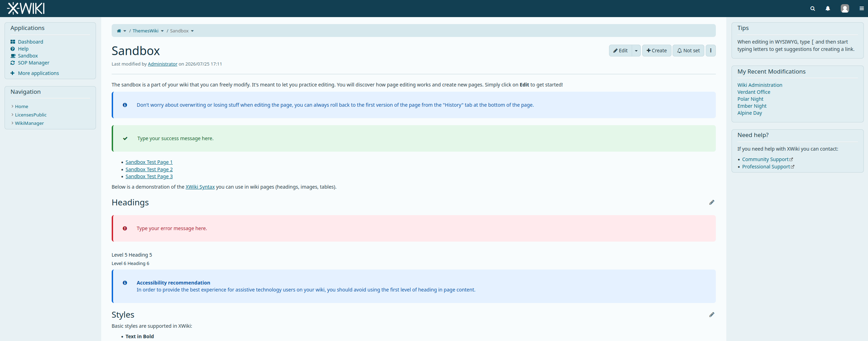Open the notifications bell icon

point(828,8)
